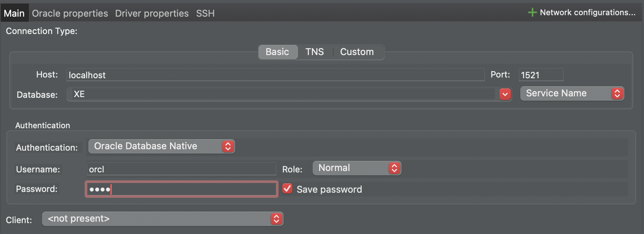This screenshot has height=234, width=644.
Task: Open the SSH tab
Action: pos(205,13)
